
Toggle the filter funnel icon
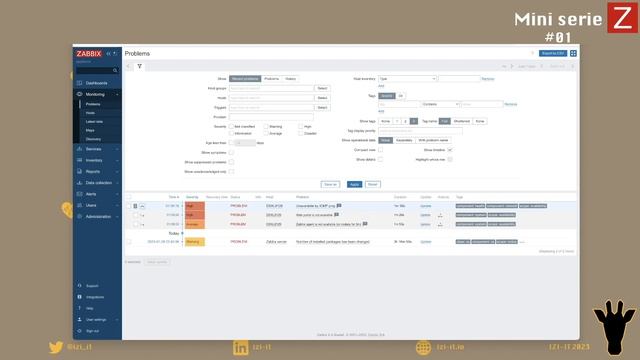140,66
